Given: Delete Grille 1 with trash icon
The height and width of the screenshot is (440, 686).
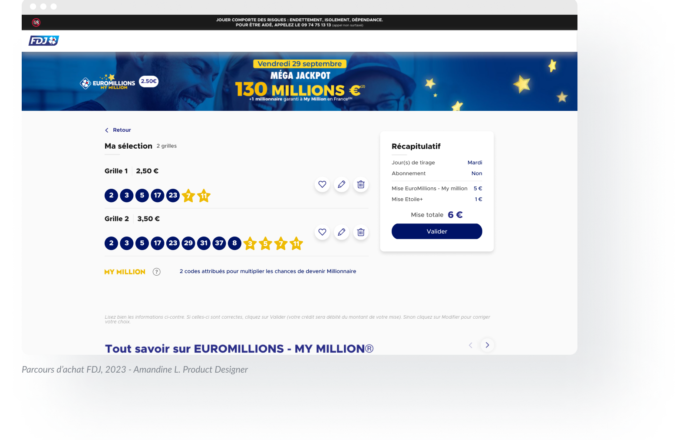Looking at the screenshot, I should coord(360,185).
